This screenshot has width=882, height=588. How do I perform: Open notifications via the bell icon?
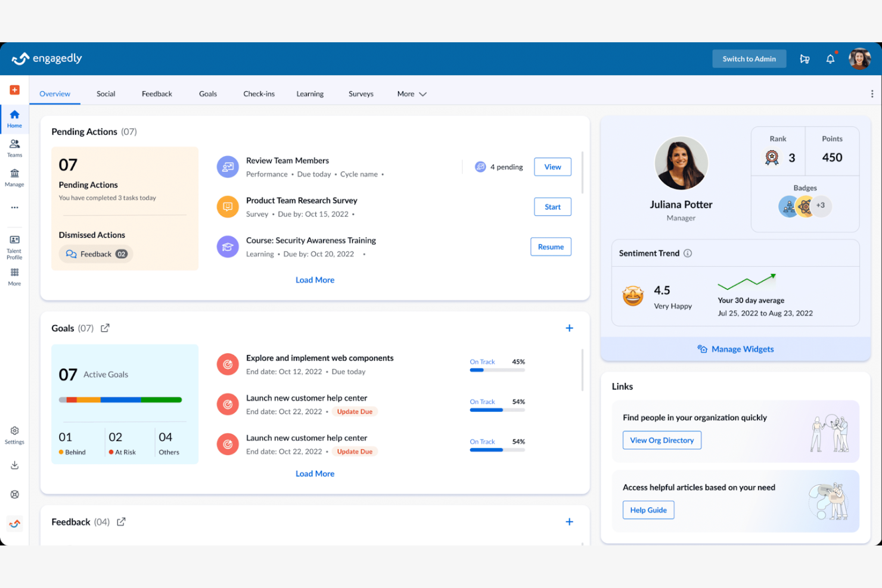coord(830,58)
